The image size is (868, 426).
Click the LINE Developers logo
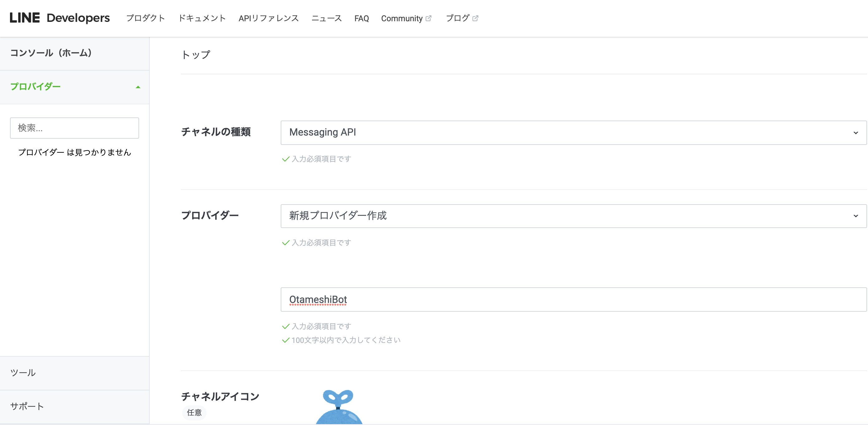point(60,18)
